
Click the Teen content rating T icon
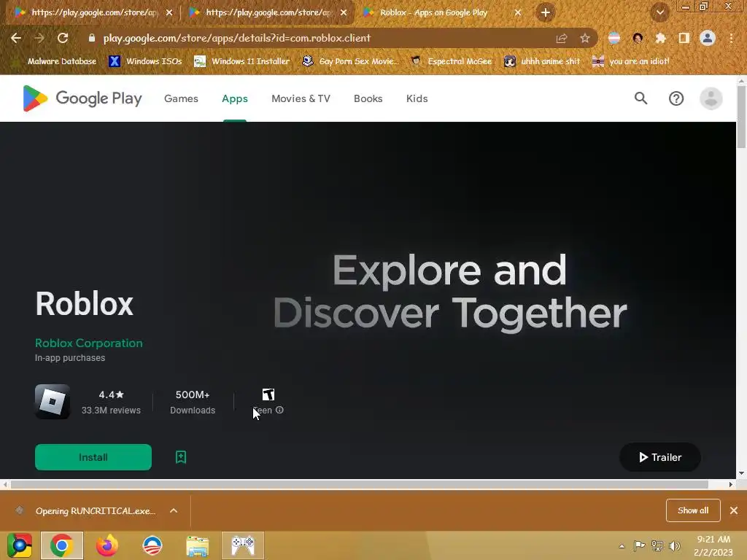pos(268,394)
